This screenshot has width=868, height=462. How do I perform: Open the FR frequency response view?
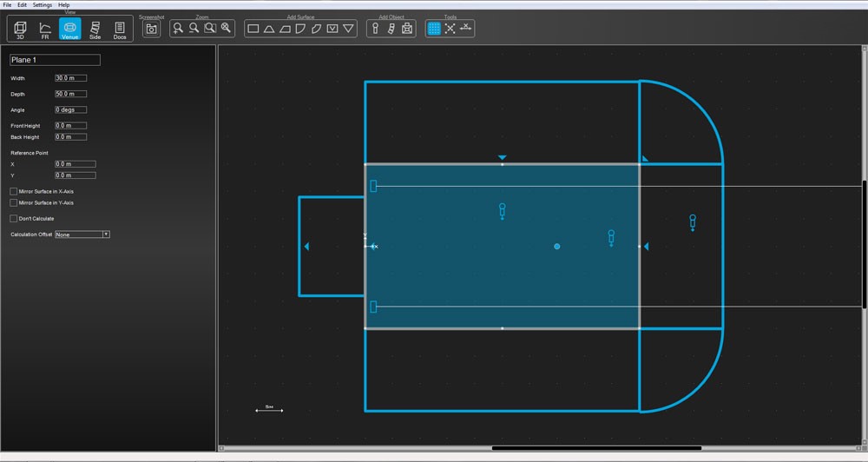coord(45,30)
